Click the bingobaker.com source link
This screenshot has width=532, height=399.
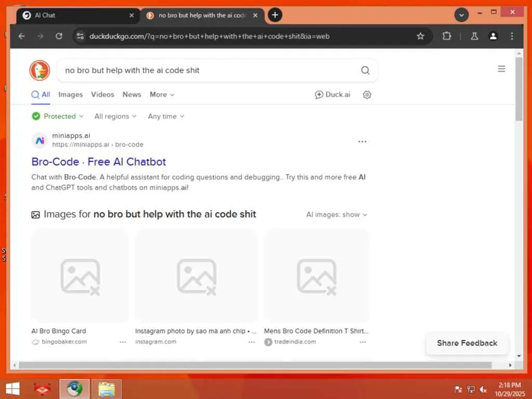tap(64, 342)
